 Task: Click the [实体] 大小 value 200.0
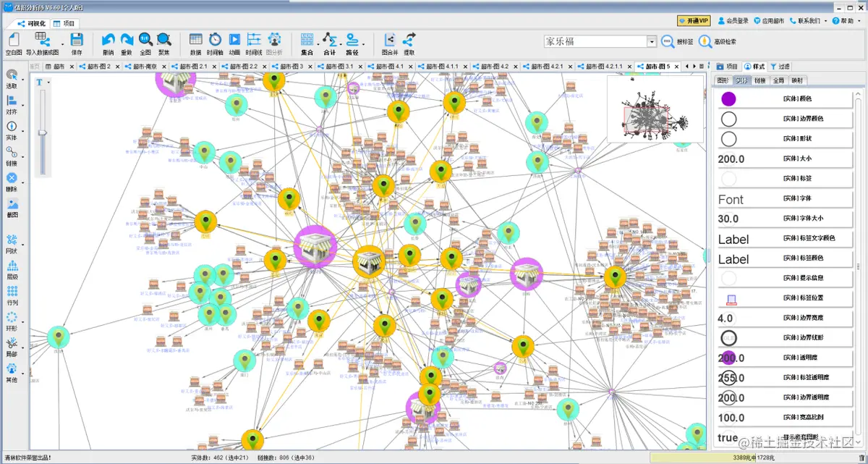[731, 158]
